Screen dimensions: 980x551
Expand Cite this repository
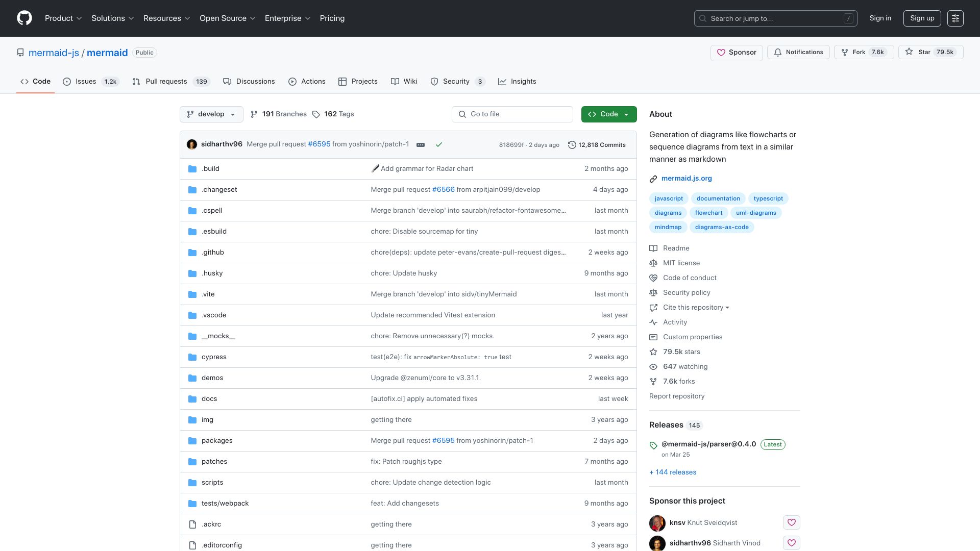pos(696,308)
